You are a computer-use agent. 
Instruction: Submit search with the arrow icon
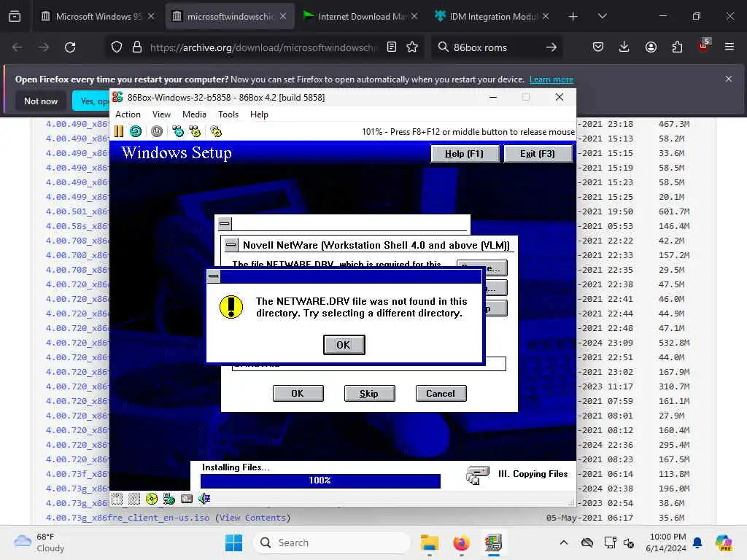click(551, 47)
